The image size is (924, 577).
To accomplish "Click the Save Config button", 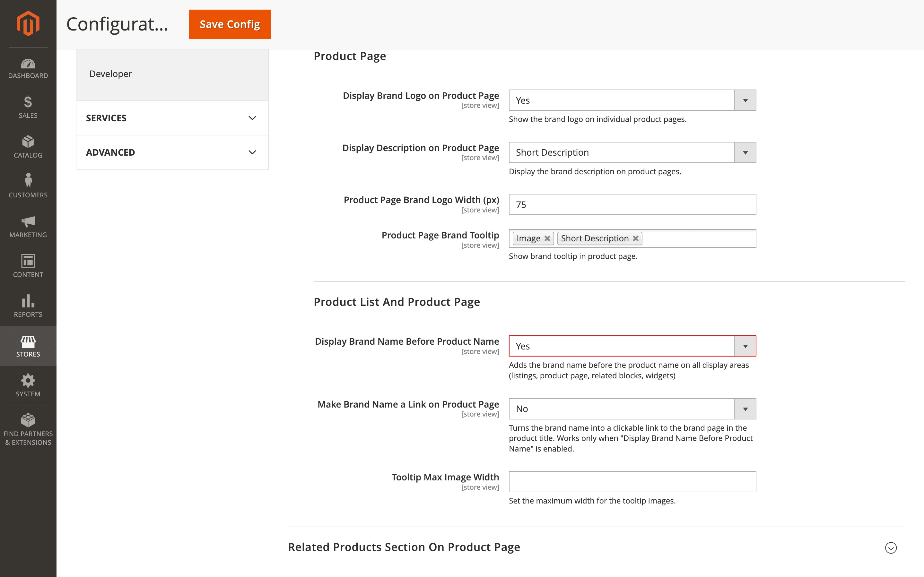I will (x=229, y=24).
